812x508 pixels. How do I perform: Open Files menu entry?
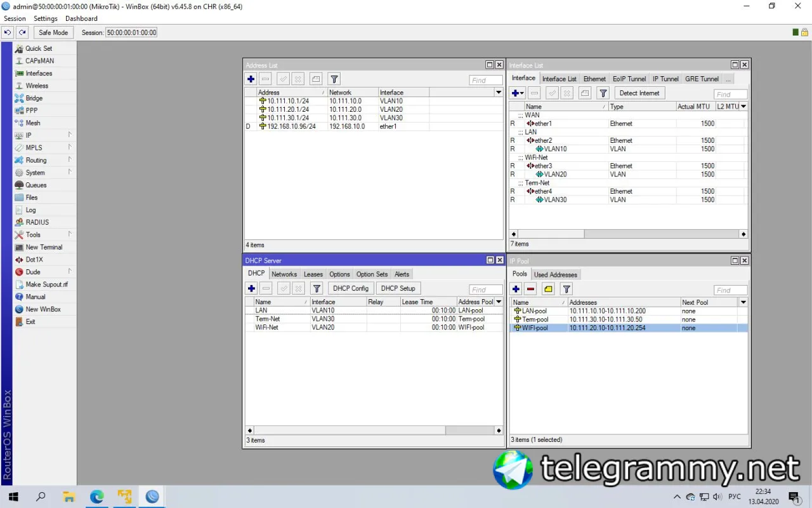click(x=32, y=197)
